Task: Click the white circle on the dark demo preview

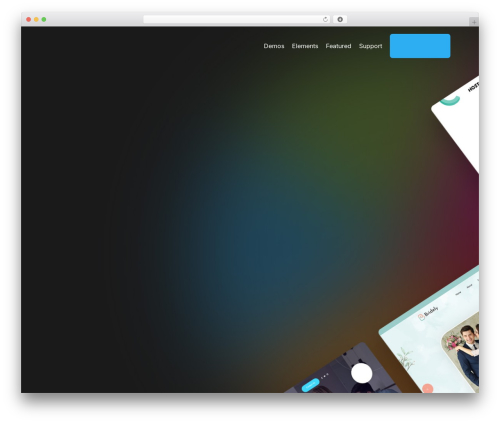Action: (361, 373)
